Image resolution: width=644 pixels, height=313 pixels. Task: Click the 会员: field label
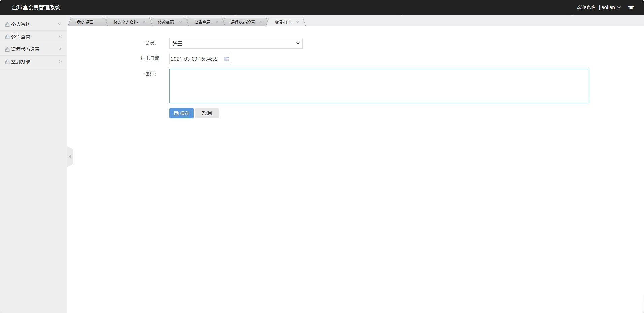click(151, 43)
